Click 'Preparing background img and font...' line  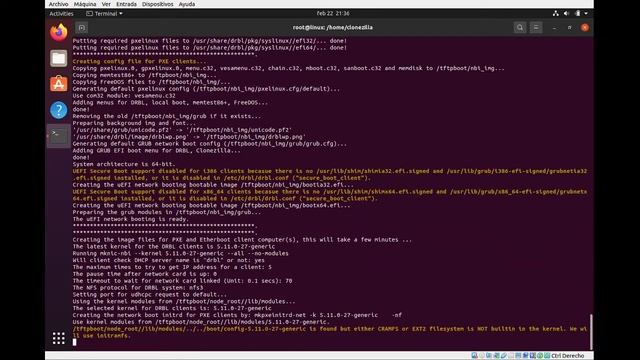(x=134, y=123)
